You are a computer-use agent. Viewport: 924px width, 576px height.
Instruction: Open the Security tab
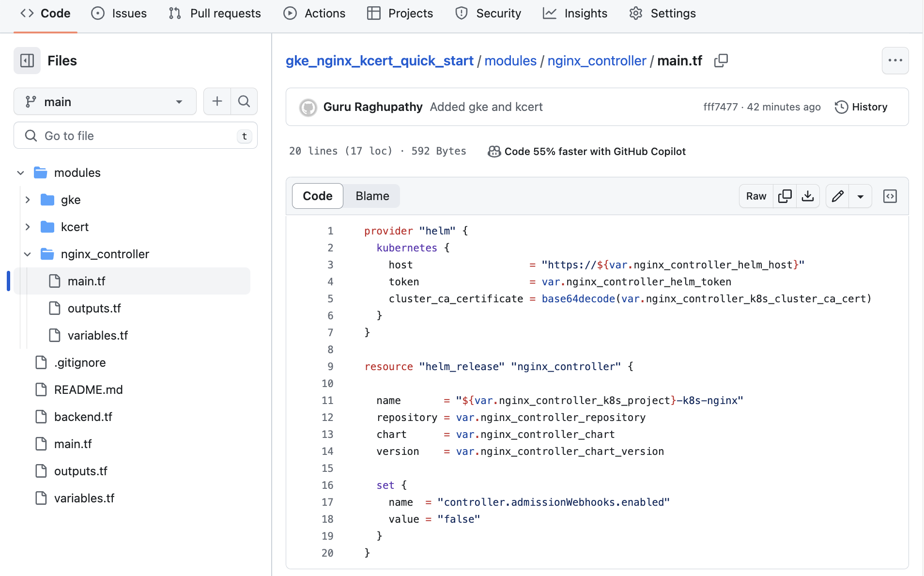pyautogui.click(x=488, y=13)
